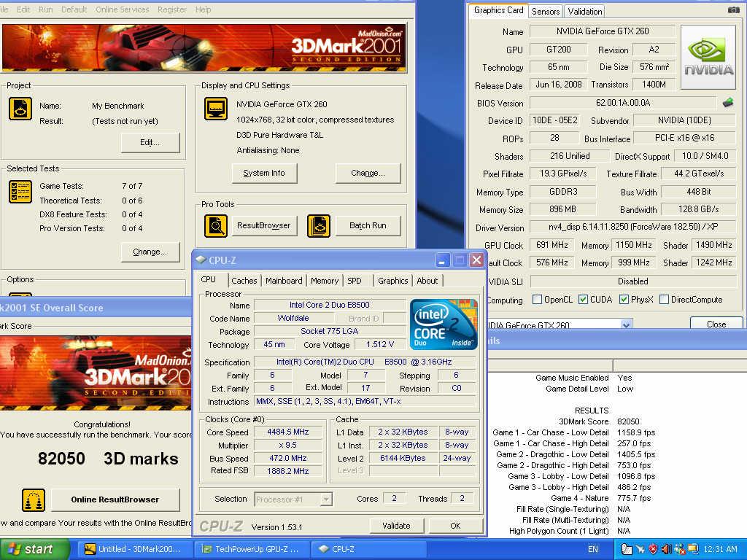Open the Online Services menu in 3DMark
Image resolution: width=747 pixels, height=560 pixels.
pyautogui.click(x=123, y=9)
